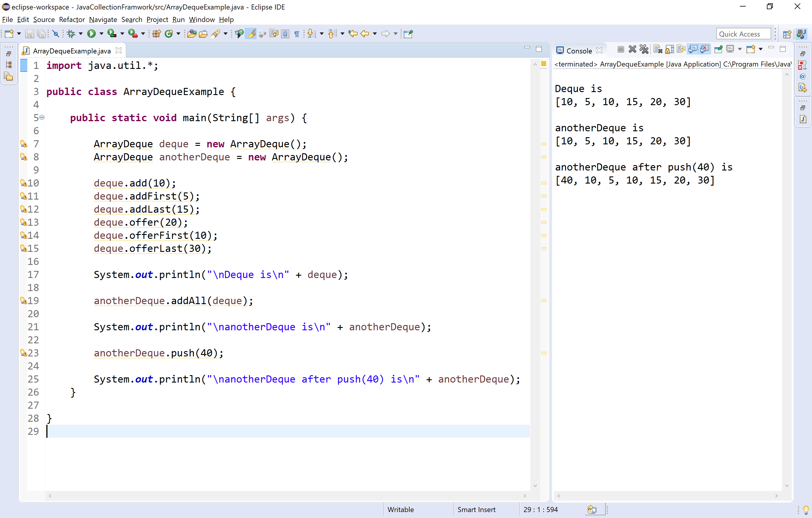This screenshot has height=518, width=812.
Task: Enable Scroll Lock in the Console
Action: 670,50
